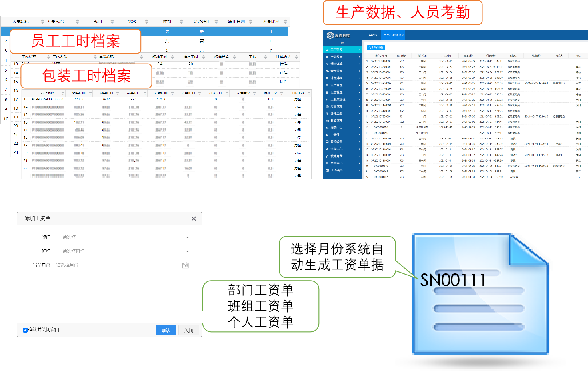The height and width of the screenshot is (371, 588).
Task: Collapse sidebar using the hamburger icon
Action: coord(342,43)
